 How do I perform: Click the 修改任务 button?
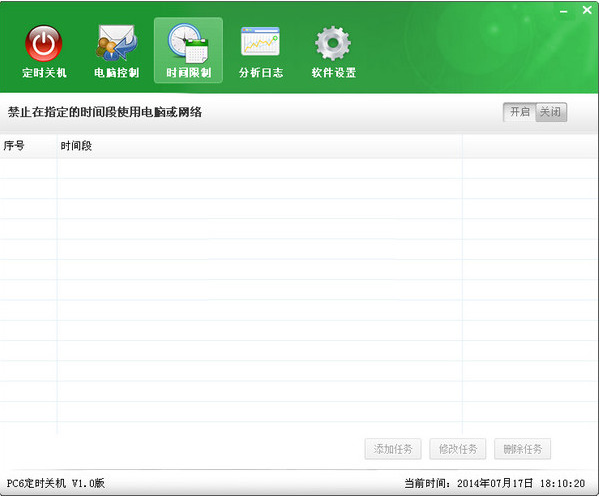pos(458,449)
